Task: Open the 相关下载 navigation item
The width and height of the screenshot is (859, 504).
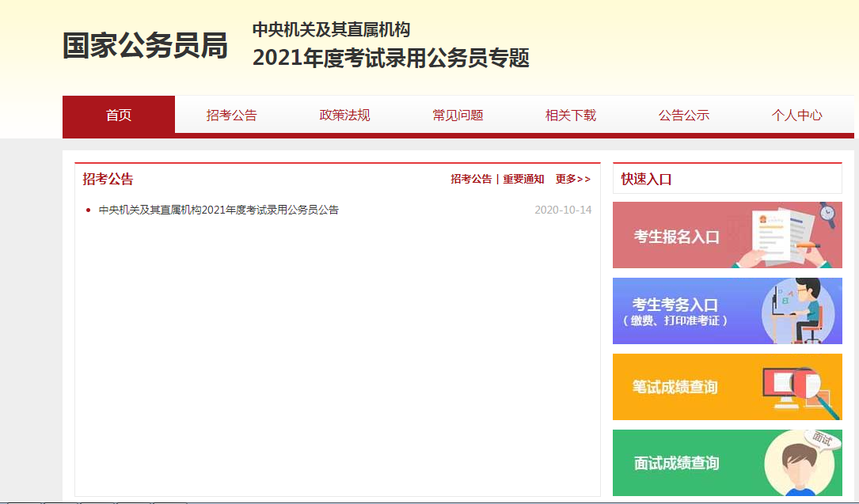Action: (x=570, y=116)
